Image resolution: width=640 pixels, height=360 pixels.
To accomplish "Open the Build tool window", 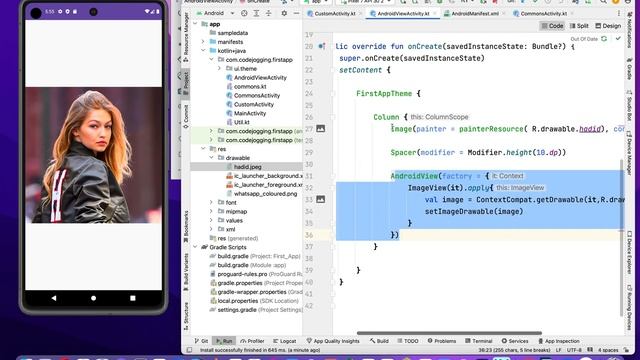I will point(379,341).
